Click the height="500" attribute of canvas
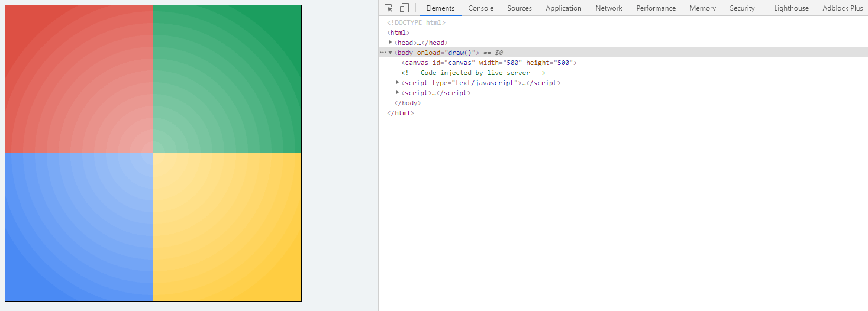 click(x=549, y=63)
